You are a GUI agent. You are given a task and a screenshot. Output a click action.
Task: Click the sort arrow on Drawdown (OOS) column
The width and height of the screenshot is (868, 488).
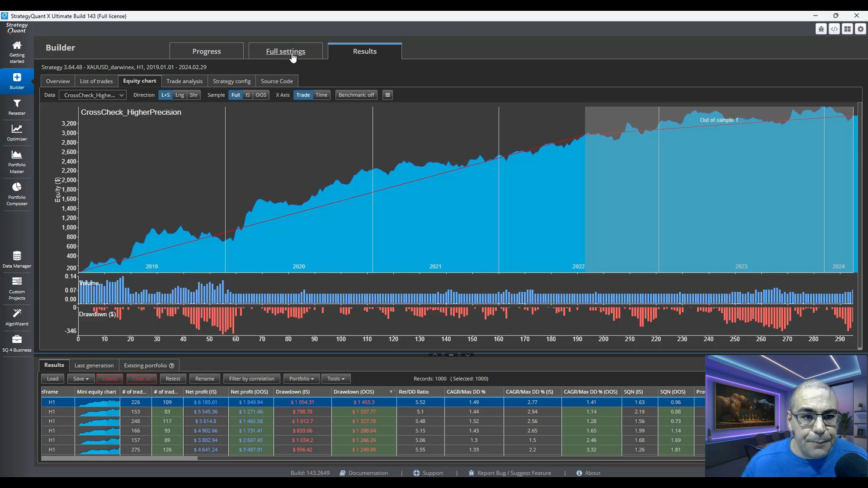[391, 392]
